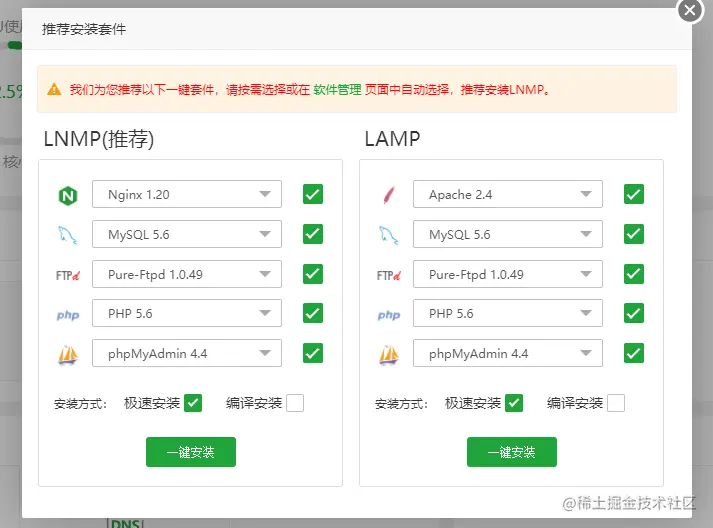713x528 pixels.
Task: Open the 软件管理 link in notice
Action: [x=337, y=90]
